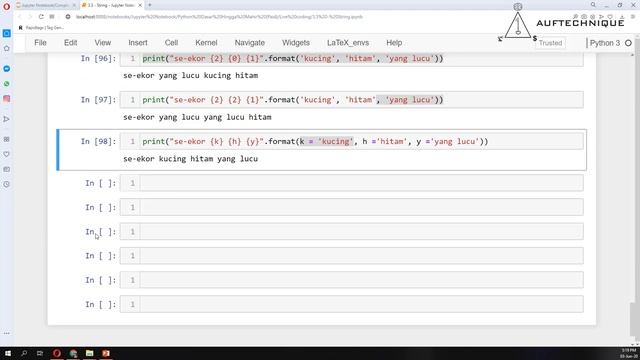This screenshot has height=360, width=640.
Task: Open the Opera main menu logo
Action: pyautogui.click(x=7, y=6)
